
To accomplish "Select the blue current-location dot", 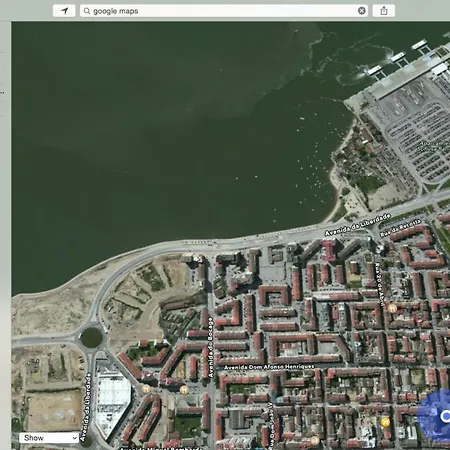I will 446,416.
